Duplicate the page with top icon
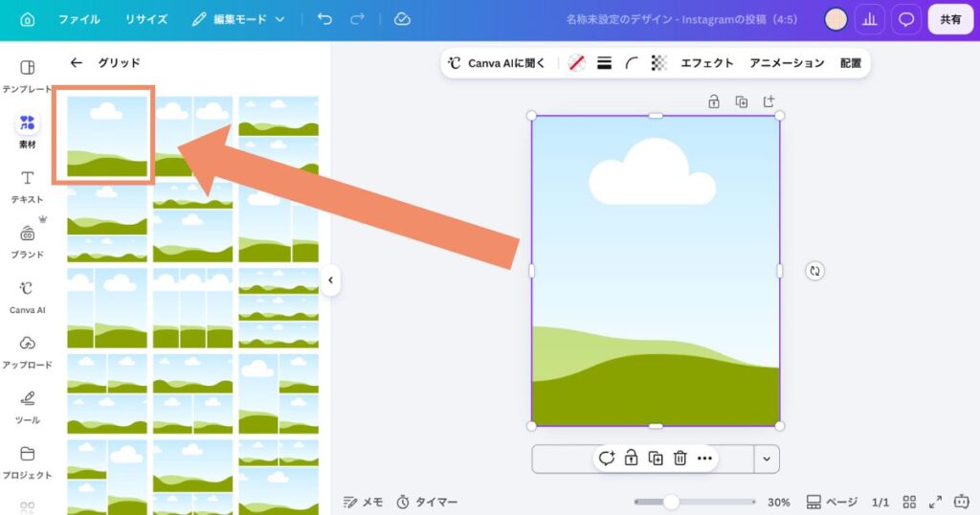 742,101
